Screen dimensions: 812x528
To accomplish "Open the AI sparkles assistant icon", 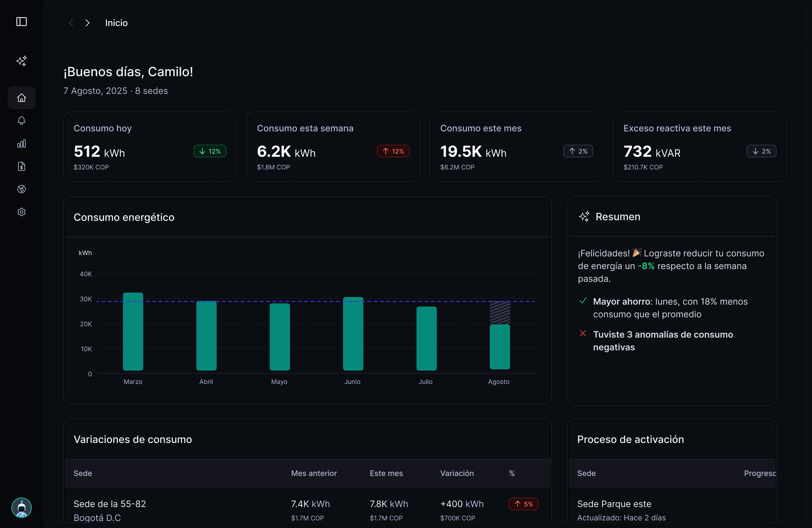I will 22,61.
